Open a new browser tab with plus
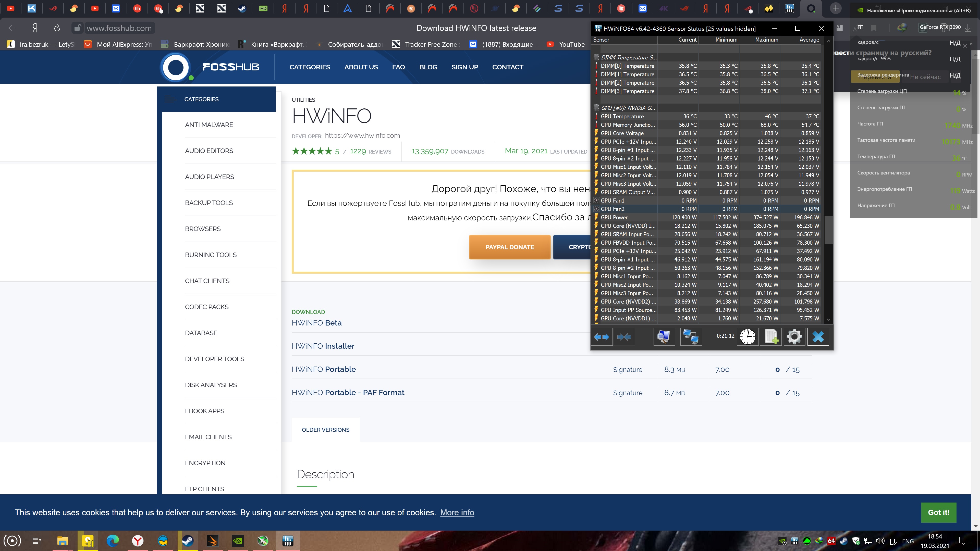Viewport: 980px width, 551px height. pyautogui.click(x=836, y=8)
